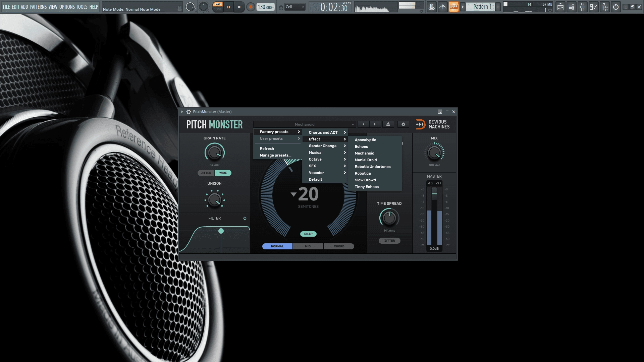644x362 pixels.
Task: Open the HELP menu
Action: [x=94, y=7]
